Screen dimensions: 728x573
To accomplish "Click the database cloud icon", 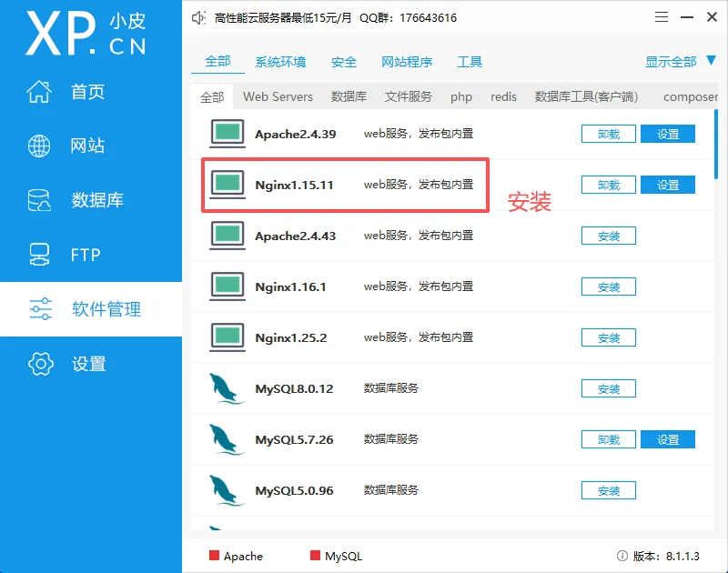I will (x=39, y=200).
